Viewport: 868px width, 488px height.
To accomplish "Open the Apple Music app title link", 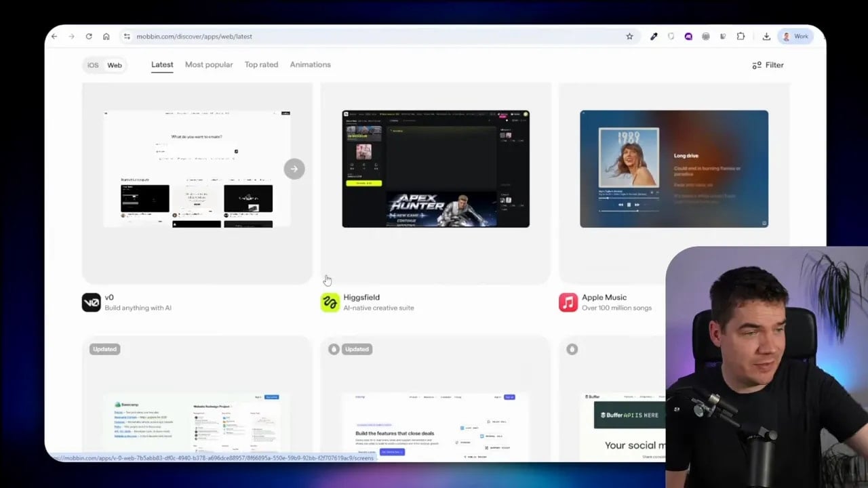I will pyautogui.click(x=604, y=298).
